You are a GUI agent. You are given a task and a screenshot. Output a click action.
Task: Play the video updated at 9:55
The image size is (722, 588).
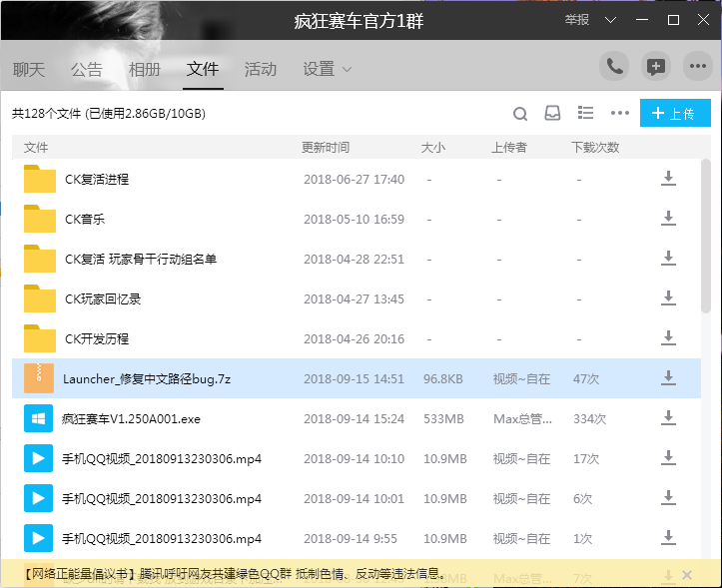coord(38,538)
